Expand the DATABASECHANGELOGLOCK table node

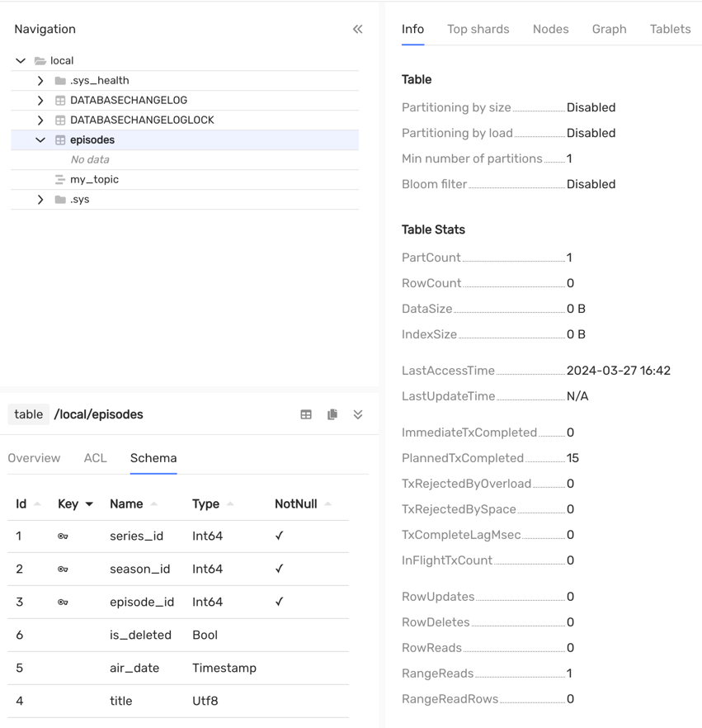coord(39,120)
